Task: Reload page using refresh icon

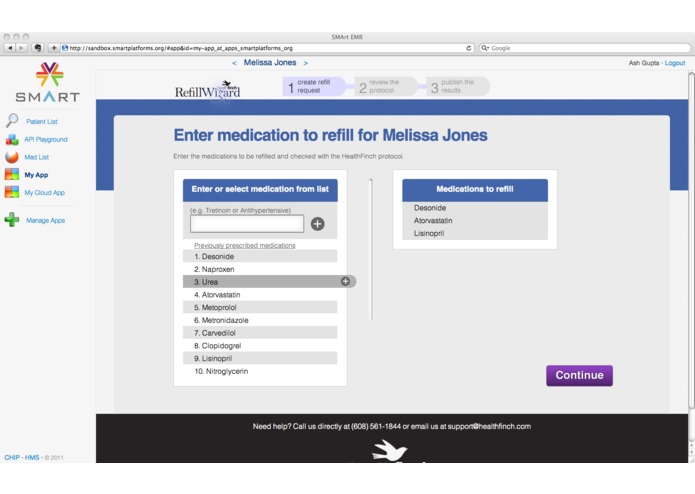Action: (469, 48)
